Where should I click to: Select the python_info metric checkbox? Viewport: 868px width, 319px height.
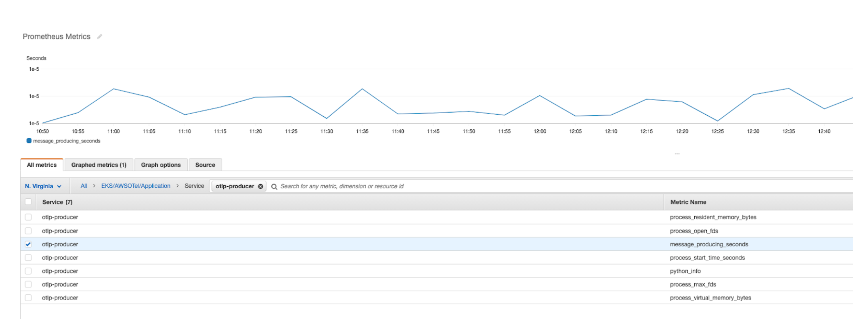click(x=28, y=271)
